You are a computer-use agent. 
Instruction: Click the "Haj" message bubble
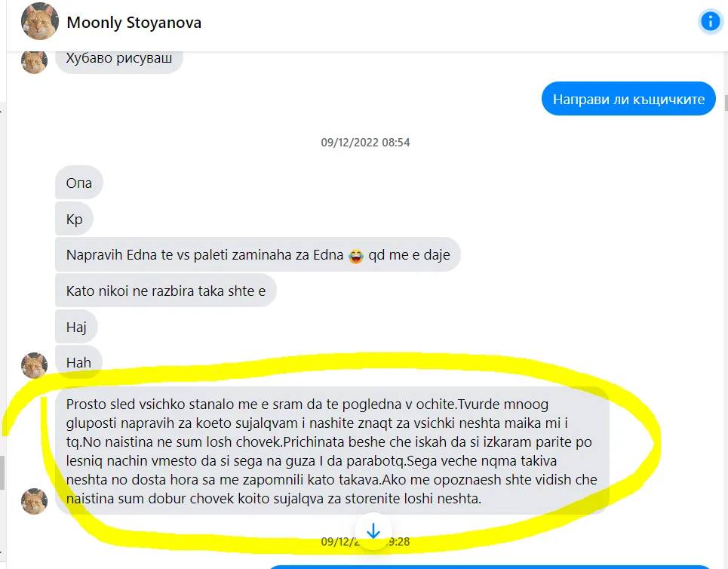coord(76,327)
